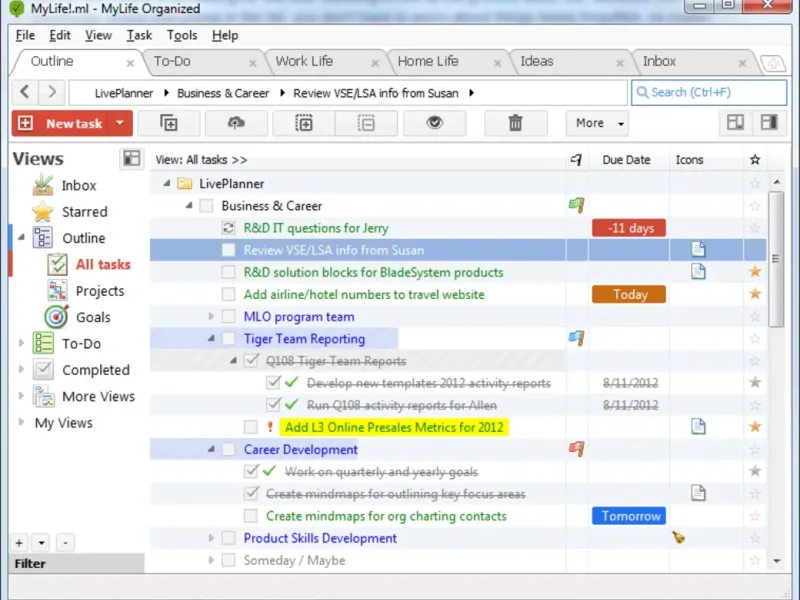The height and width of the screenshot is (600, 800).
Task: Click red flag on Career Development row
Action: tap(577, 449)
